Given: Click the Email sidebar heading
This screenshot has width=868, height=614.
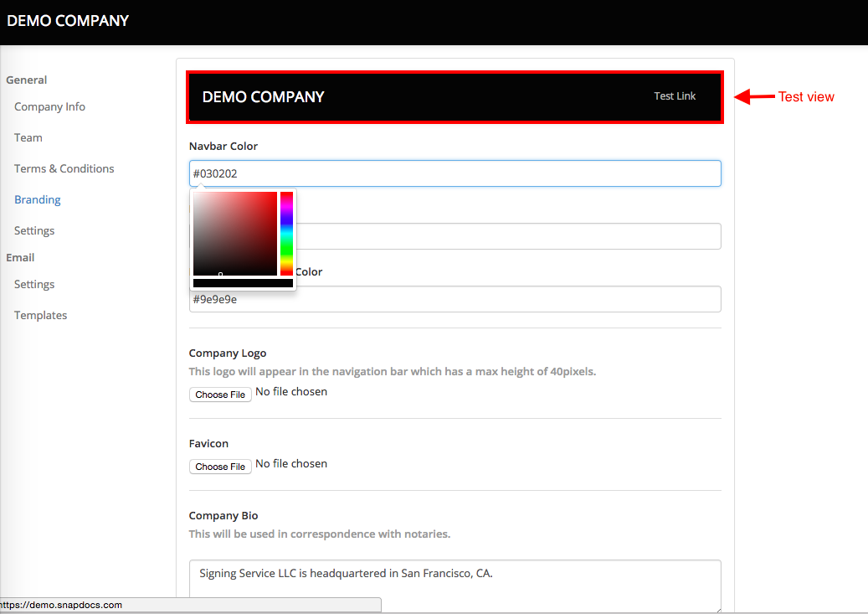Looking at the screenshot, I should [x=20, y=258].
